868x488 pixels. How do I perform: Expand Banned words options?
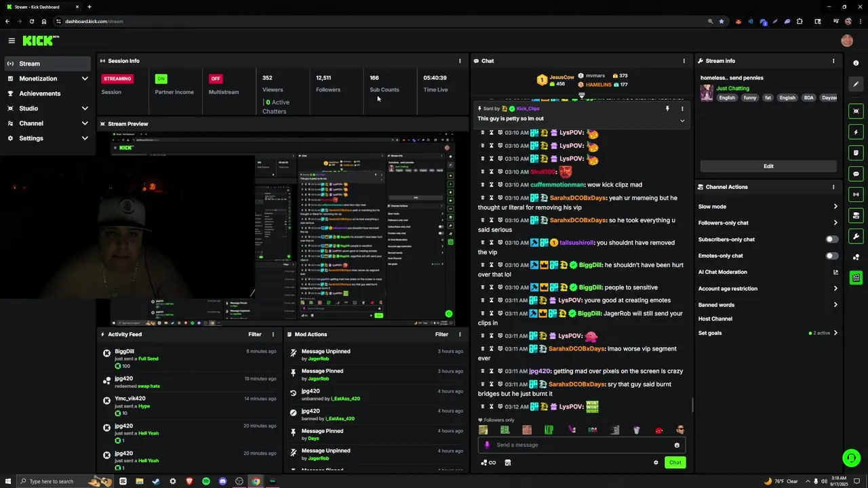coord(835,305)
